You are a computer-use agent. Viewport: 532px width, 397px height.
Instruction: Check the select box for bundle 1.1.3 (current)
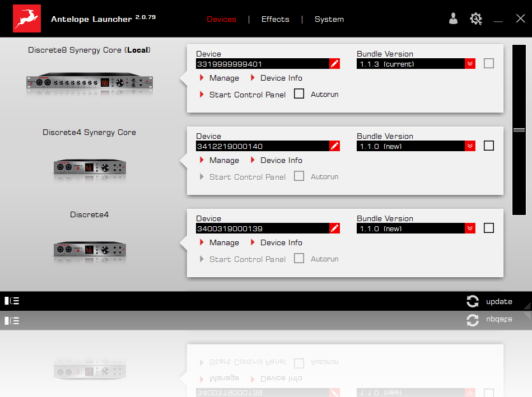[488, 63]
